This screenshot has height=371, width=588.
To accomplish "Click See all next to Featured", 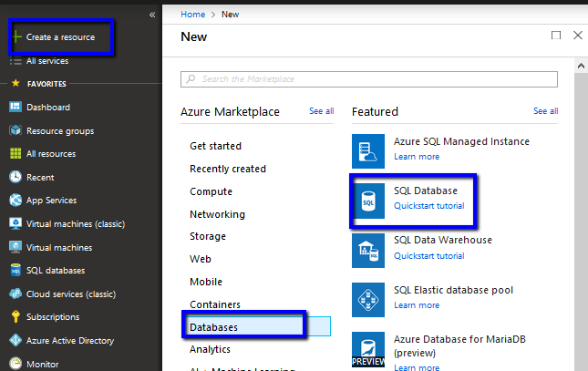I will 545,111.
